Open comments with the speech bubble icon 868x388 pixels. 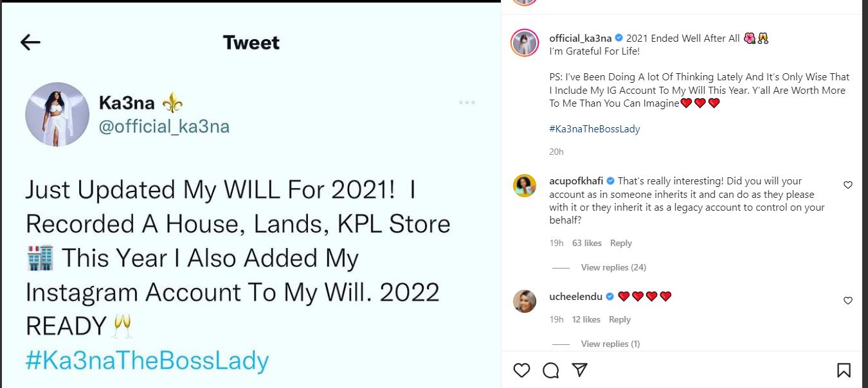point(550,370)
